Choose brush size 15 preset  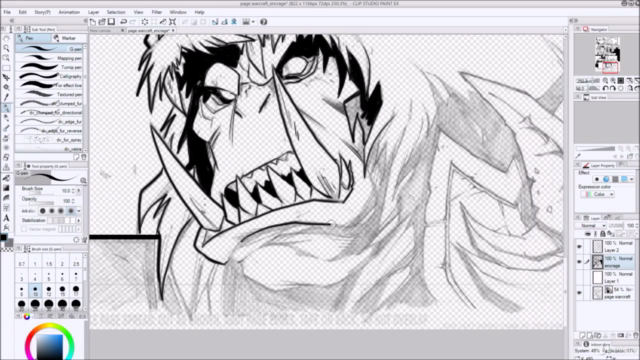pyautogui.click(x=62, y=291)
